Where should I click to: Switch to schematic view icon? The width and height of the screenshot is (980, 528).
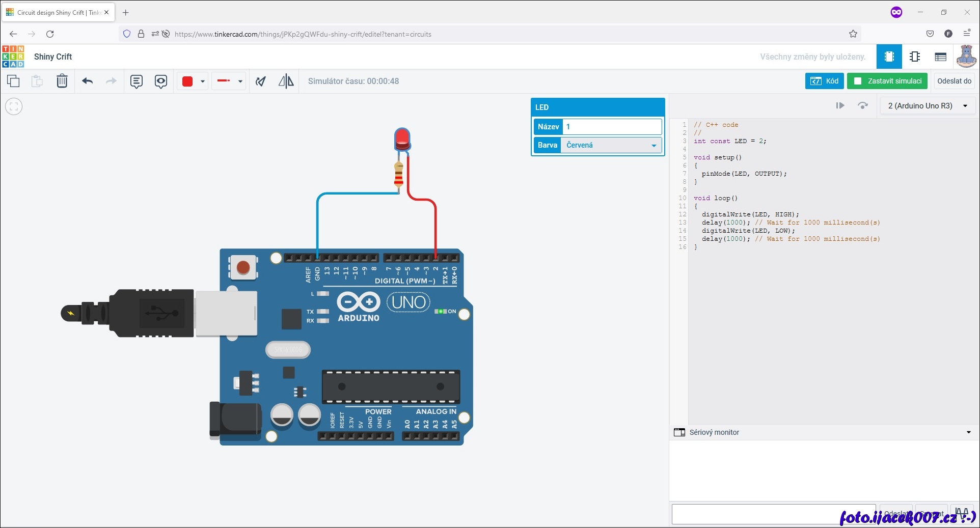click(915, 57)
